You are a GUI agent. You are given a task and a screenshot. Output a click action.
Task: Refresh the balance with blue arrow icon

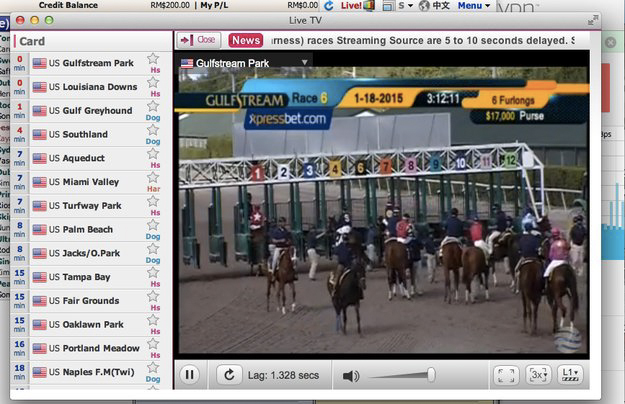tap(329, 6)
